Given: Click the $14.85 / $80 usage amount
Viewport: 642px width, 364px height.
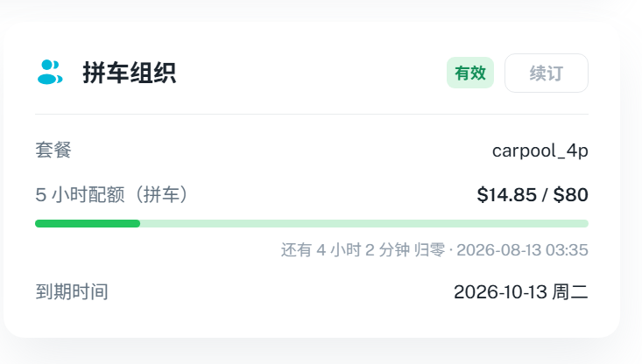Looking at the screenshot, I should [x=533, y=194].
